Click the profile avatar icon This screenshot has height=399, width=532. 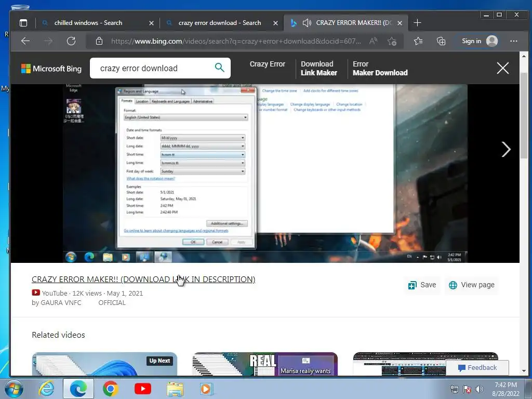click(x=492, y=41)
